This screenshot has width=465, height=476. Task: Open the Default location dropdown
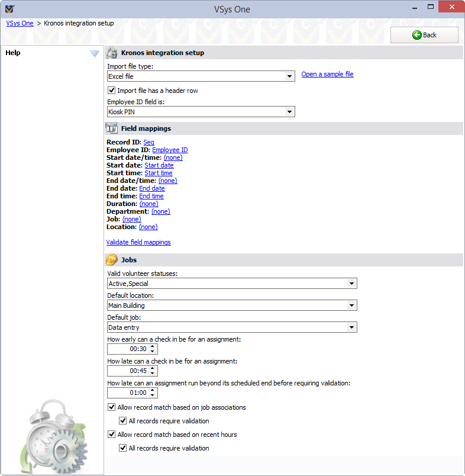pyautogui.click(x=351, y=305)
